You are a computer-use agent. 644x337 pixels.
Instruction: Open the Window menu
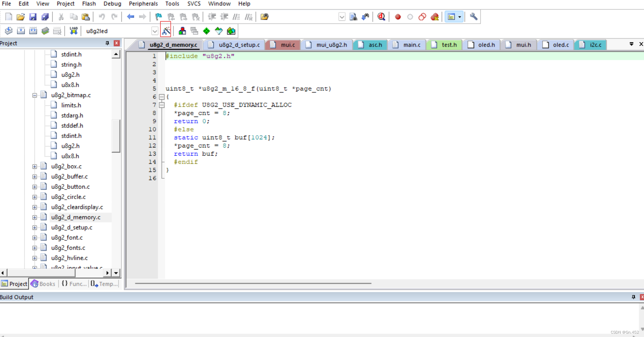coord(219,4)
